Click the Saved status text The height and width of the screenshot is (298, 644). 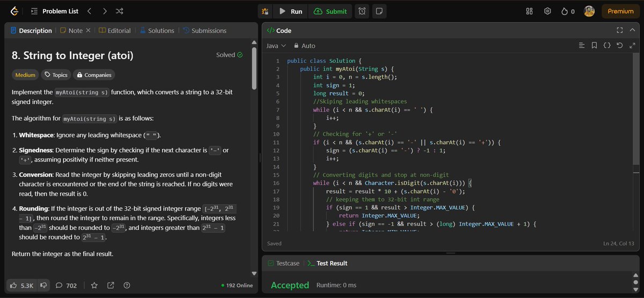[274, 243]
